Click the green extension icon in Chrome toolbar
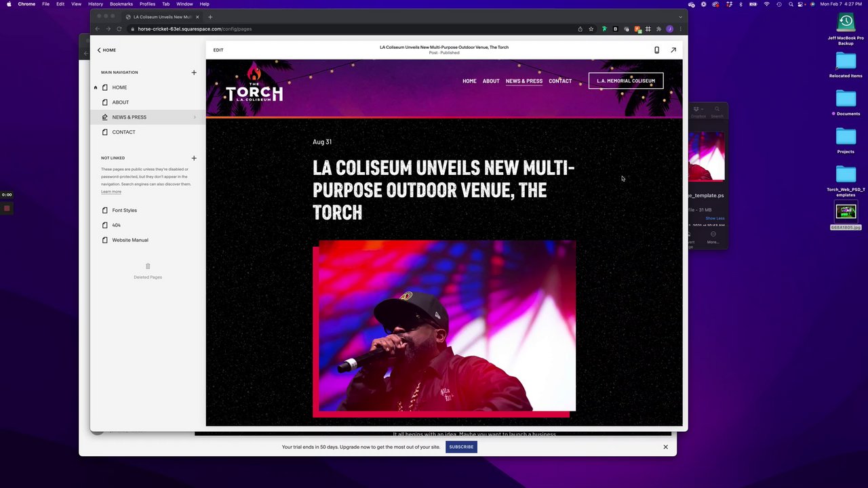The image size is (868, 488). (604, 29)
